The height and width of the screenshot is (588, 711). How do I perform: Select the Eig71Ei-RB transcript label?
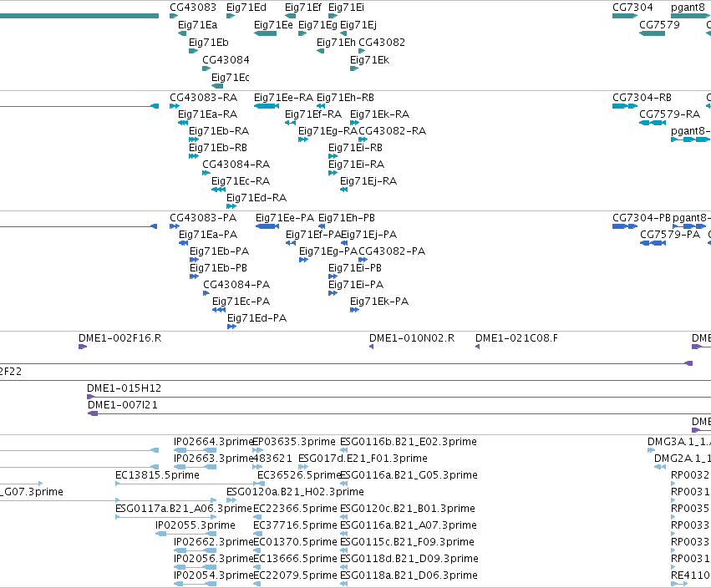[x=356, y=148]
